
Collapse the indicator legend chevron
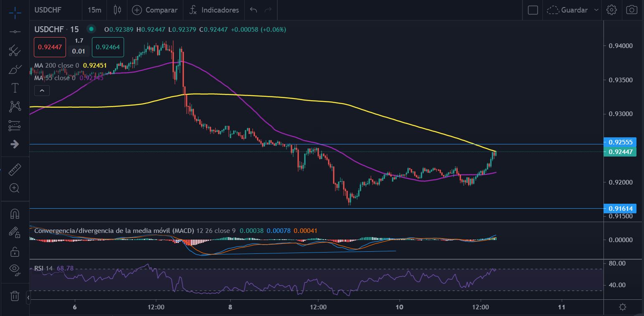pyautogui.click(x=42, y=90)
